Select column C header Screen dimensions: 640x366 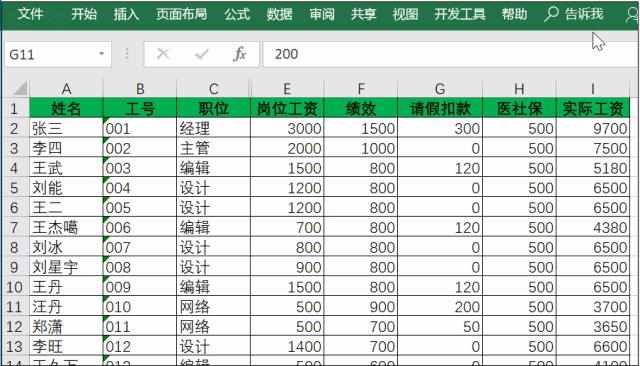(x=213, y=89)
